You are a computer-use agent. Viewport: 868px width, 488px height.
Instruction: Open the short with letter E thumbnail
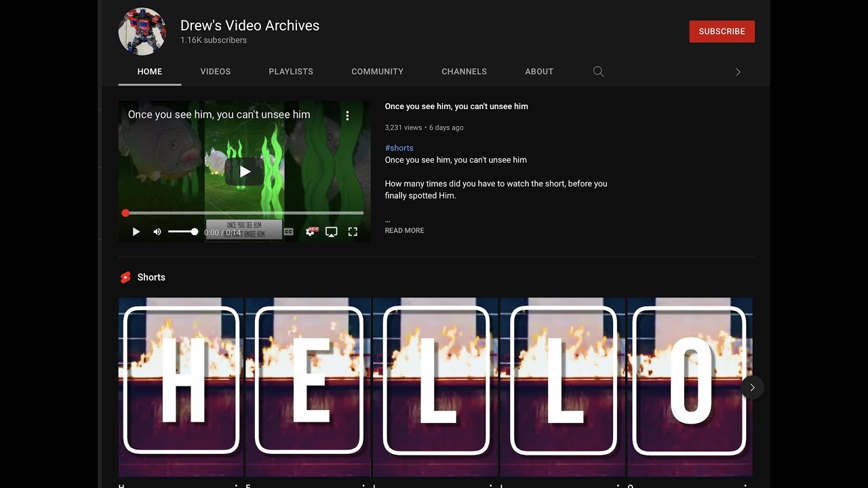click(309, 387)
